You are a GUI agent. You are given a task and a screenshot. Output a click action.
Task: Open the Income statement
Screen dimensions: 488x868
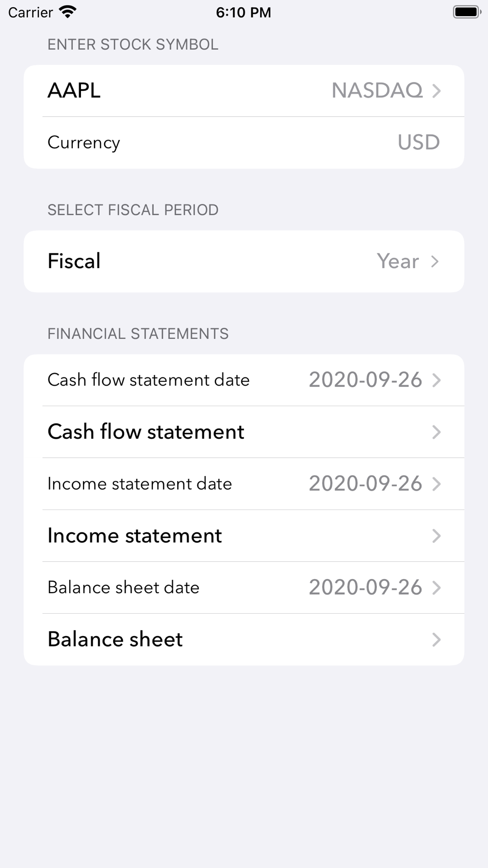pos(244,536)
